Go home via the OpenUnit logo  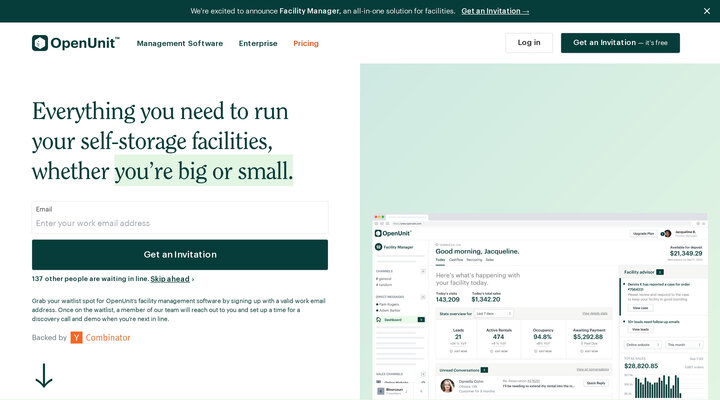coord(76,43)
